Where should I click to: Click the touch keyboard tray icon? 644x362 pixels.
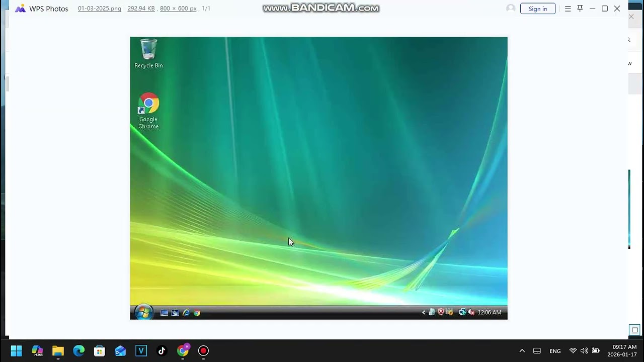537,351
